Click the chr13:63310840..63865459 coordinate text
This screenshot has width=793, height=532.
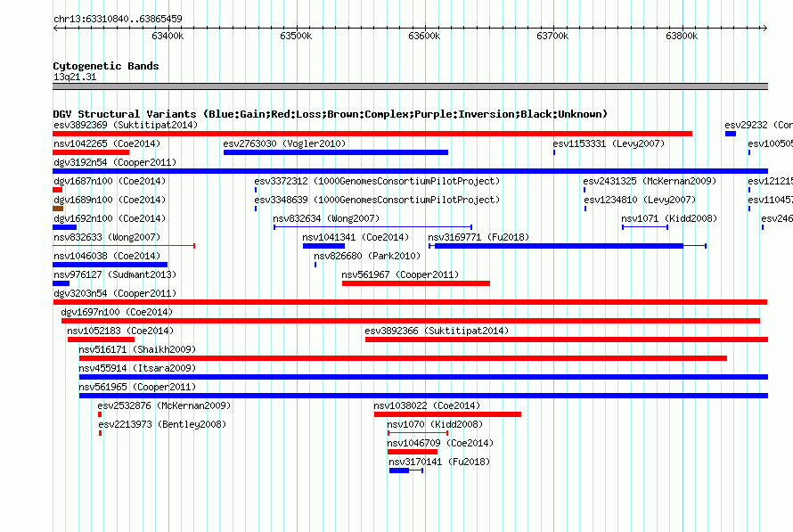[x=118, y=19]
